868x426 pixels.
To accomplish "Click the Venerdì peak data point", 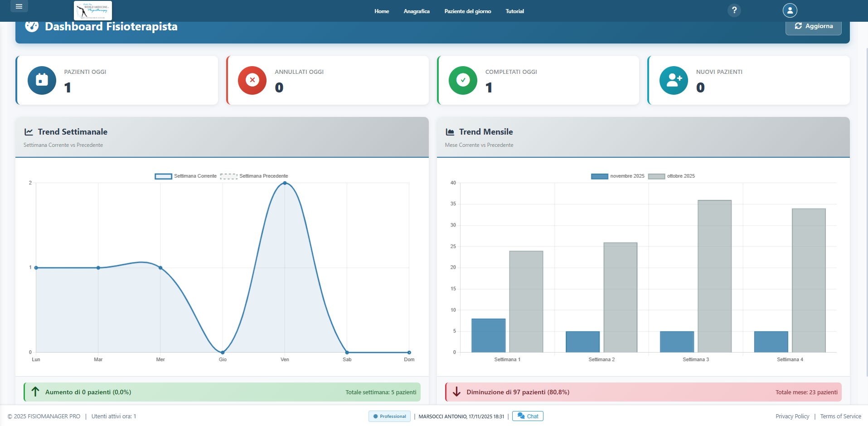I will tap(285, 183).
